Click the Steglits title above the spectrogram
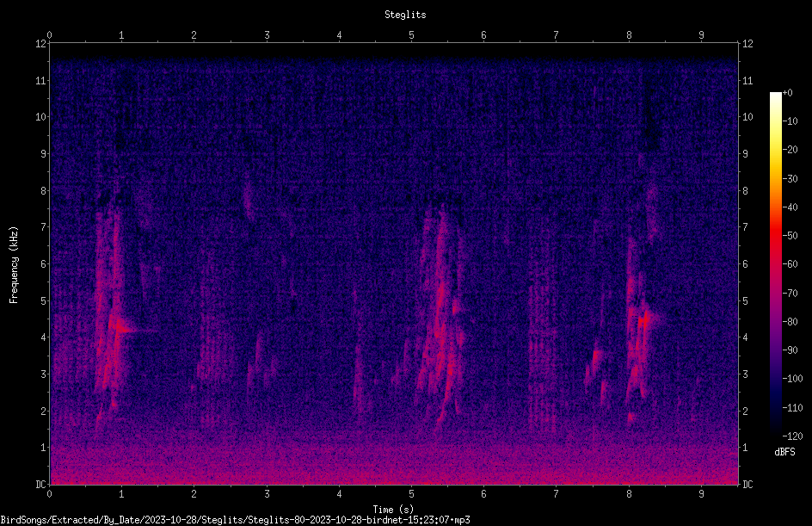Viewport: 812px width, 526px height. [x=405, y=15]
